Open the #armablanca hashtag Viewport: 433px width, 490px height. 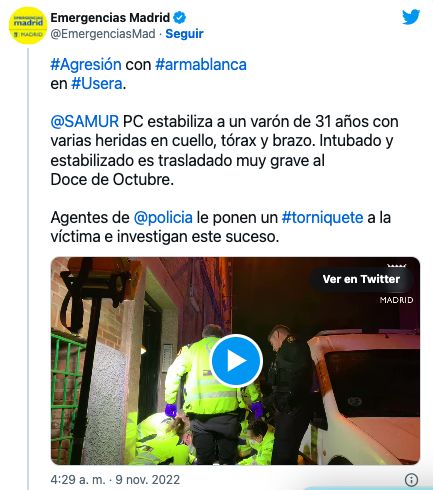[x=201, y=64]
